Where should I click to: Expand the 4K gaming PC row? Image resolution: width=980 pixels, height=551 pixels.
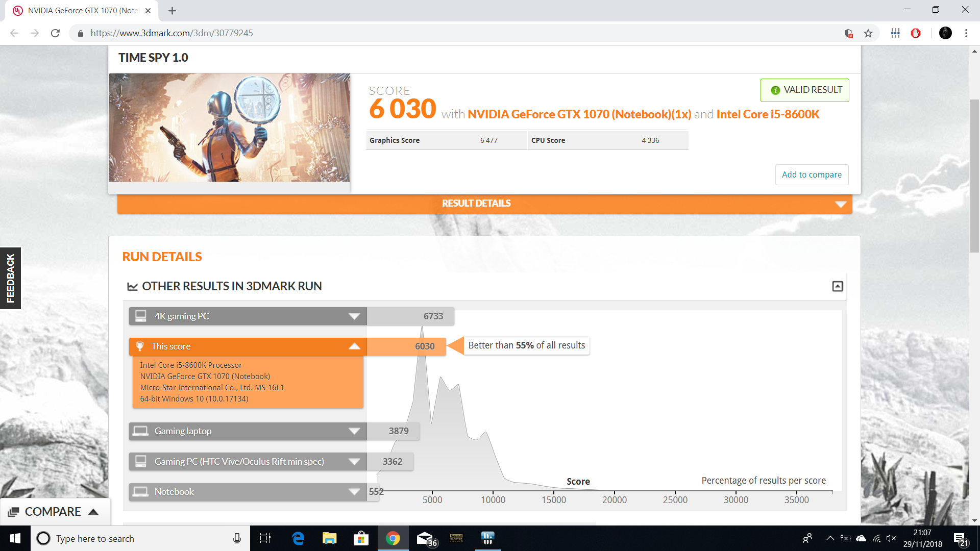[248, 316]
